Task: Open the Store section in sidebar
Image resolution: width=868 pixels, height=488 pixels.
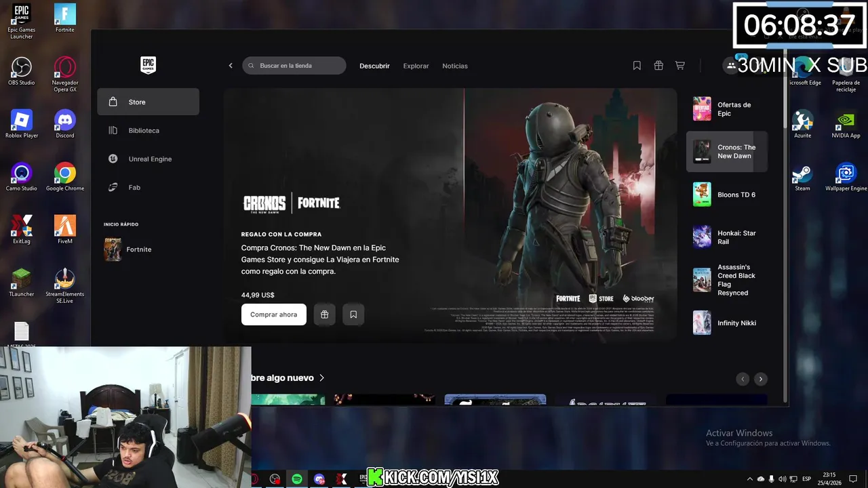Action: 148,102
